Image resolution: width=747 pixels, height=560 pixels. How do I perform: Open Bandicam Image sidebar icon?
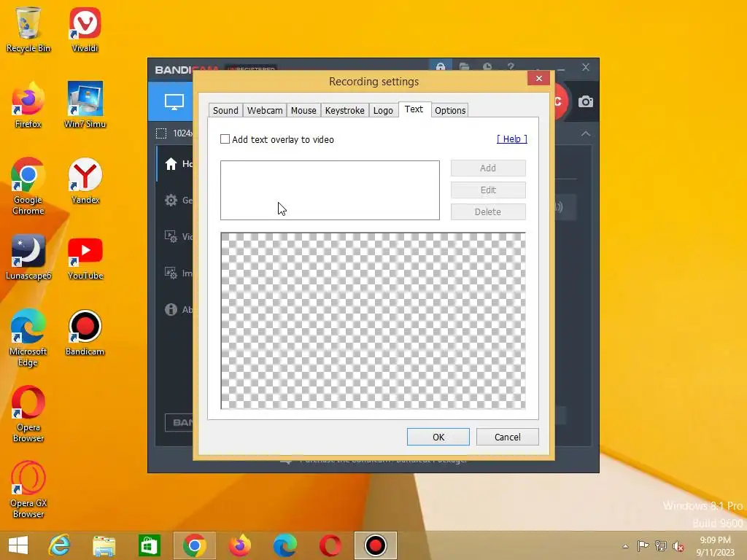pos(171,273)
